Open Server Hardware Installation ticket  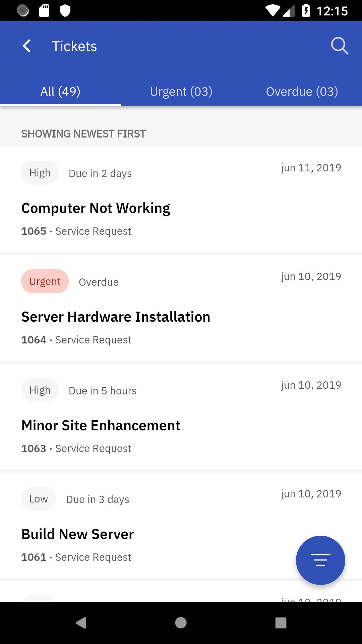[x=181, y=308]
